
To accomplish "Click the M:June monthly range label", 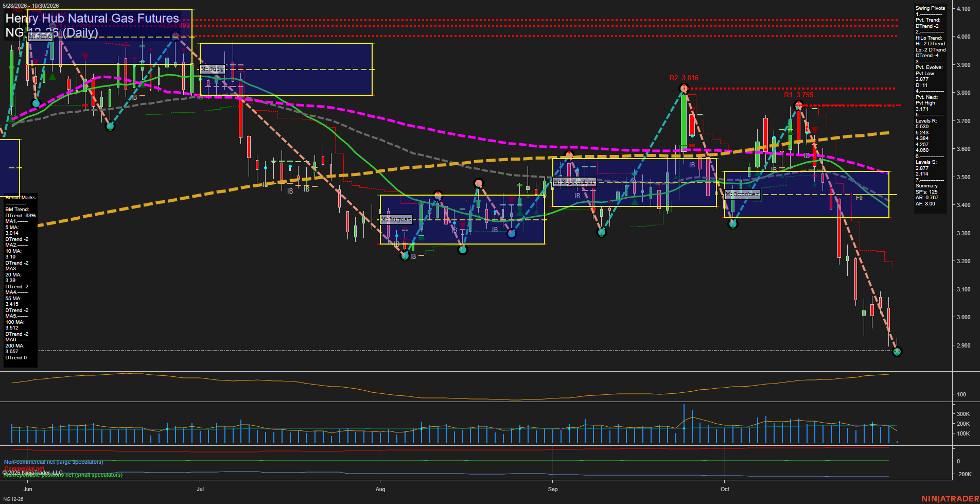I will coord(40,37).
